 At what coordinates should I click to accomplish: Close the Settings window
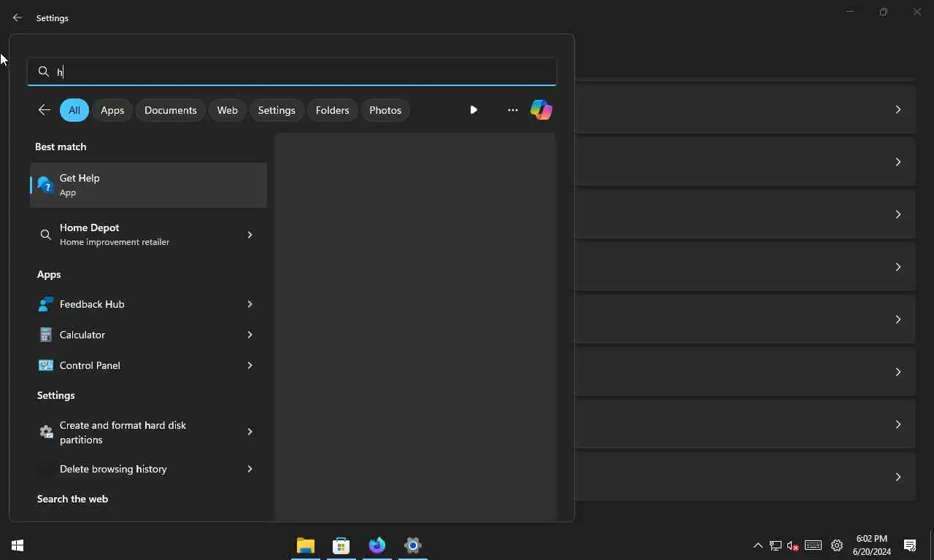tap(917, 12)
